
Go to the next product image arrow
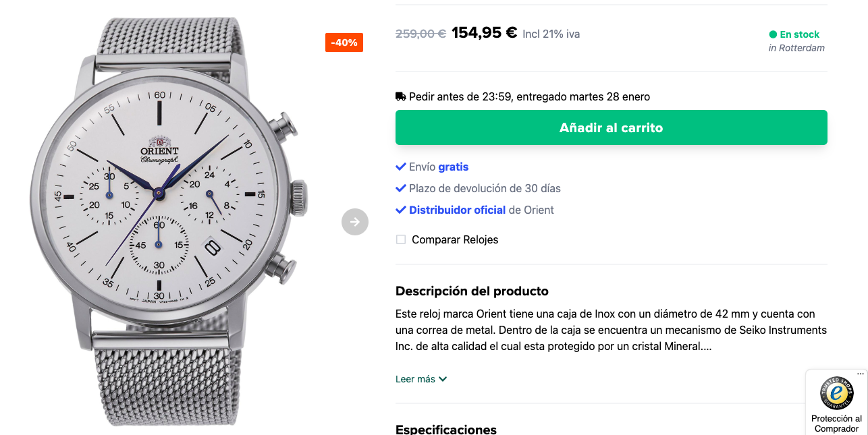(x=355, y=222)
